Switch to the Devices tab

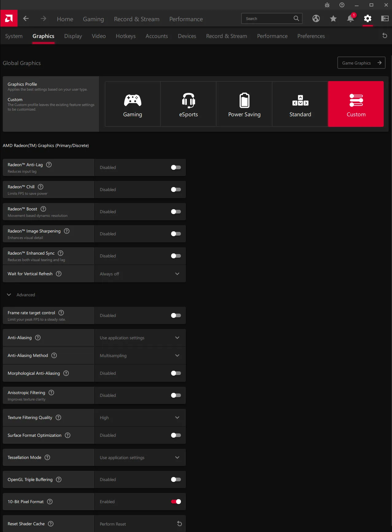[x=187, y=36]
